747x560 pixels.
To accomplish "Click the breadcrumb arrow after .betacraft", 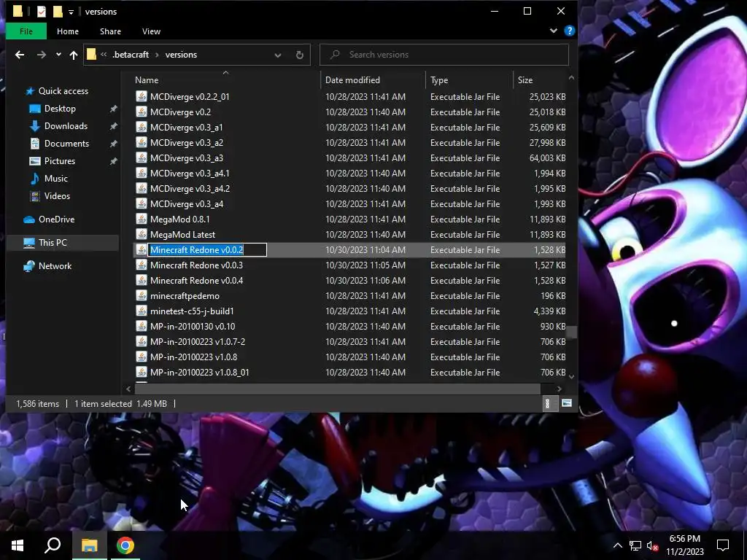I will point(158,55).
